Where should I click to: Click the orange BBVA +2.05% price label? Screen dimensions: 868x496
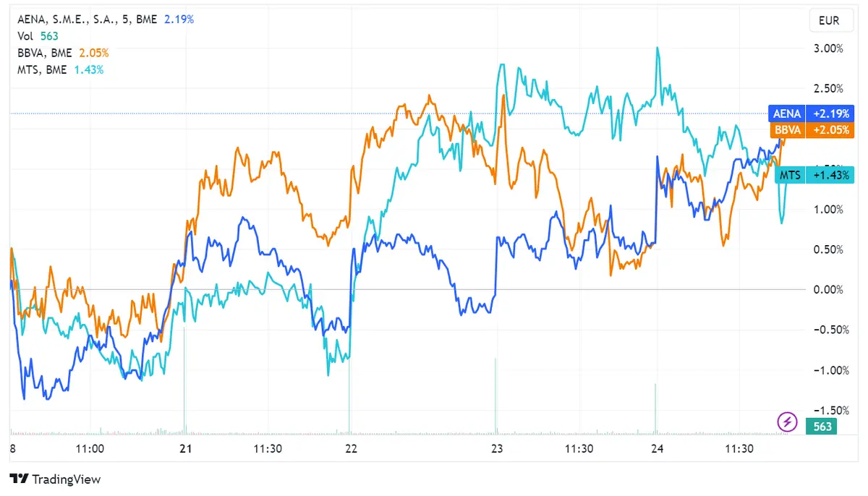click(810, 129)
